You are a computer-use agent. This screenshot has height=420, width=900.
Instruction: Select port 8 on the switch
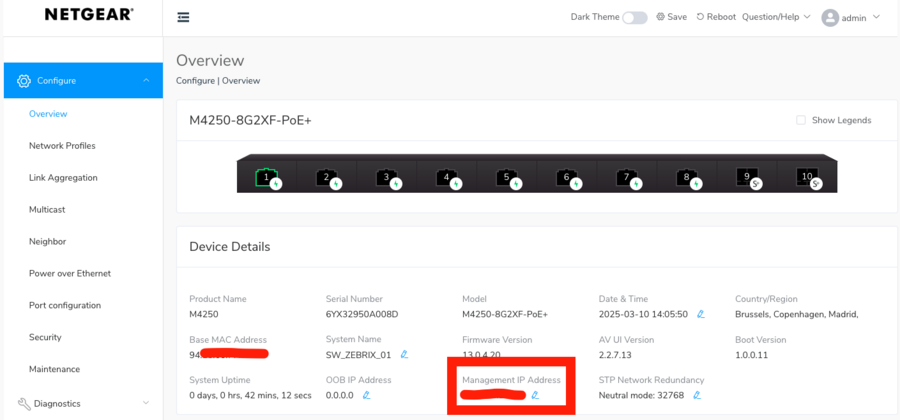coord(688,178)
